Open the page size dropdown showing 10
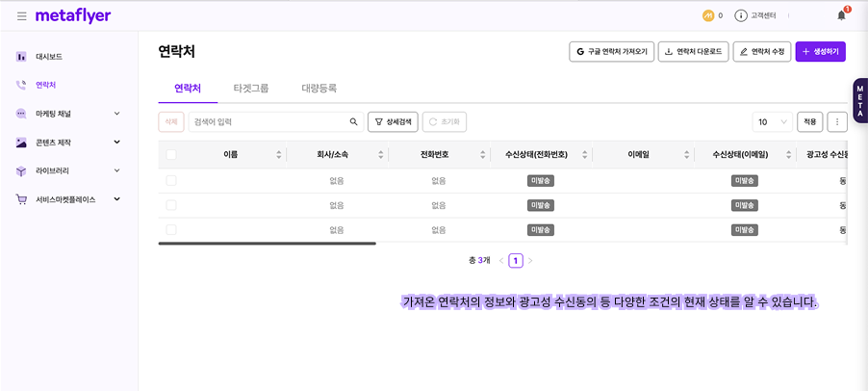 [772, 122]
